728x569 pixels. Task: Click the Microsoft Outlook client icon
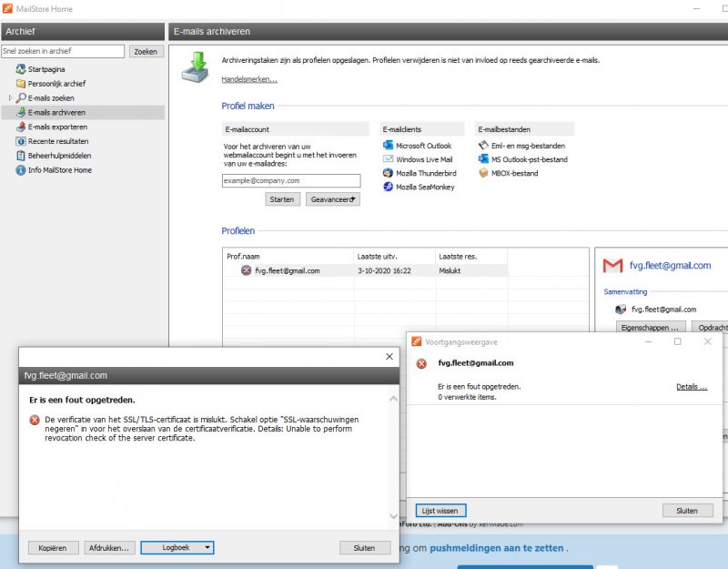point(388,146)
